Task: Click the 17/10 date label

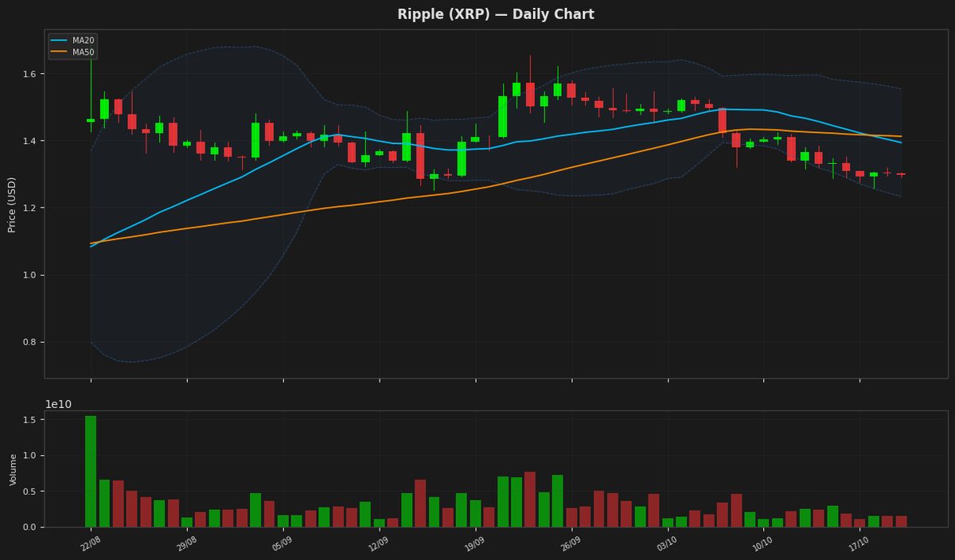Action: pos(858,544)
